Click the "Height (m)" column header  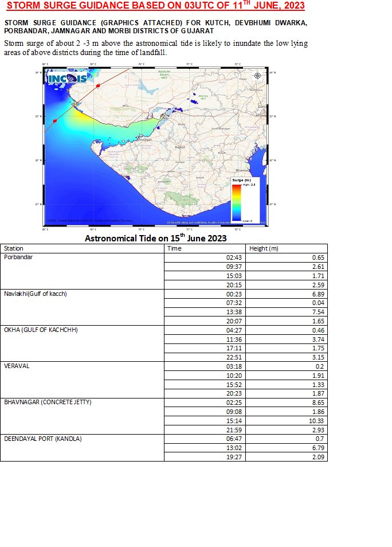(x=264, y=248)
